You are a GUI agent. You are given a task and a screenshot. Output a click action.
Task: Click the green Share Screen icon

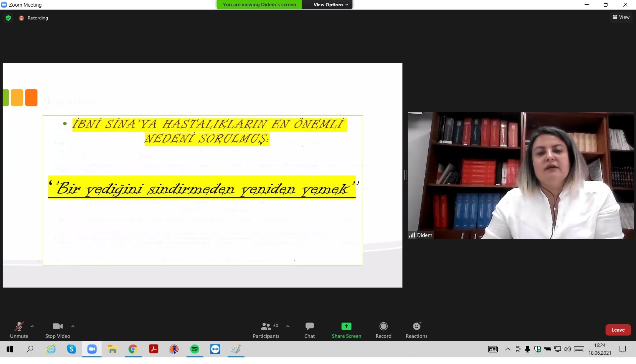point(346,326)
